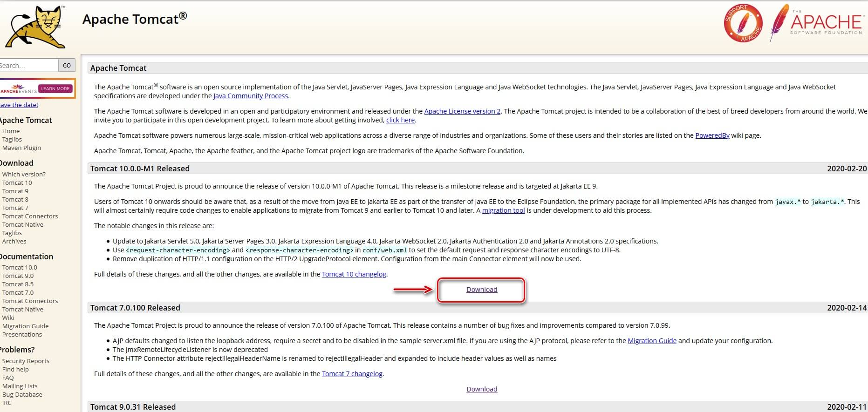Open the FAQ link
Image resolution: width=868 pixels, height=412 pixels.
(x=8, y=378)
